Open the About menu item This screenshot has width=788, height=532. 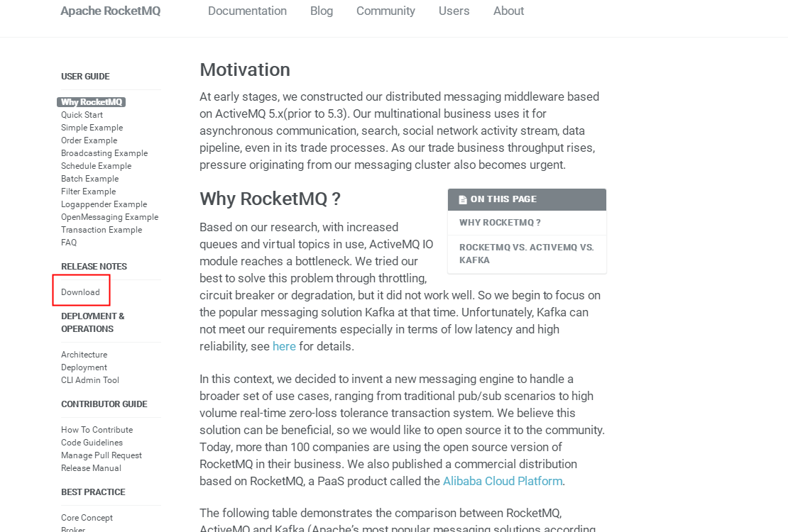click(x=508, y=11)
